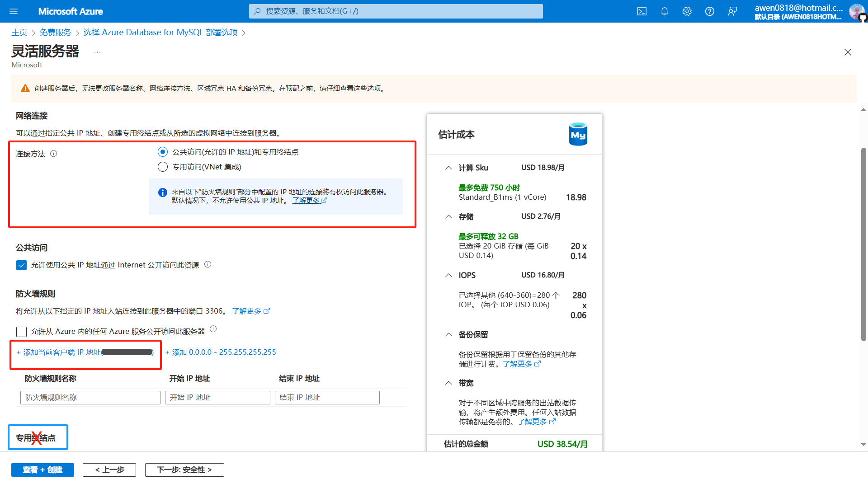The image size is (868, 488).
Task: Collapse the IOPS cost section
Action: coord(448,275)
